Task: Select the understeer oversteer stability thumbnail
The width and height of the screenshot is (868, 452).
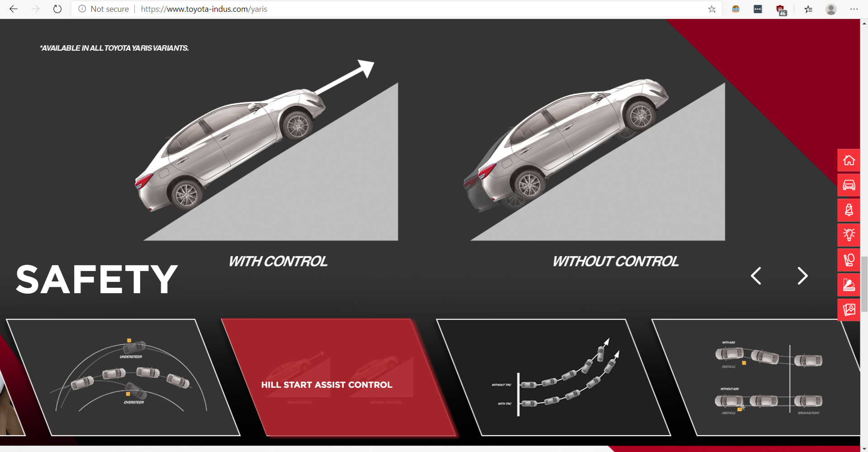Action: pos(123,377)
